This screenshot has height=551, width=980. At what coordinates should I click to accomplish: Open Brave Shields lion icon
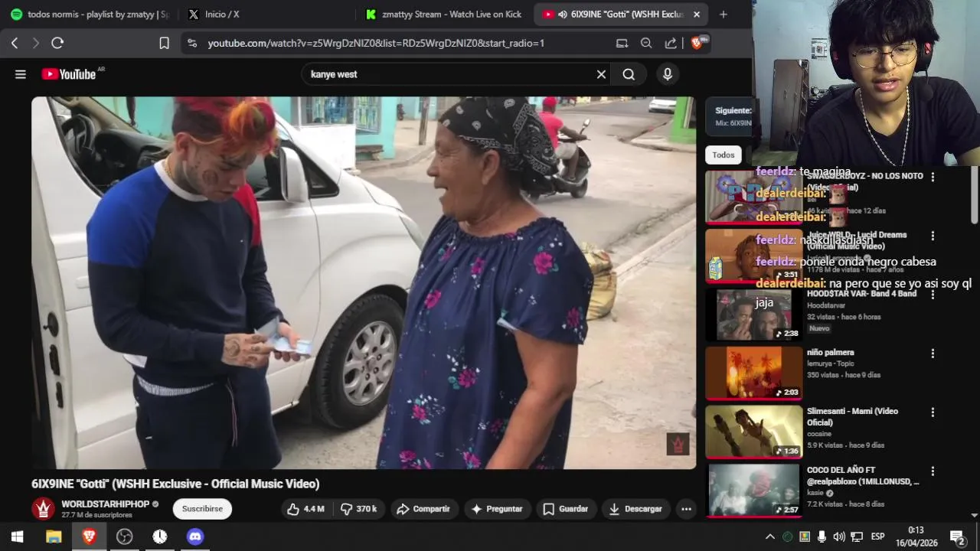[x=697, y=44]
